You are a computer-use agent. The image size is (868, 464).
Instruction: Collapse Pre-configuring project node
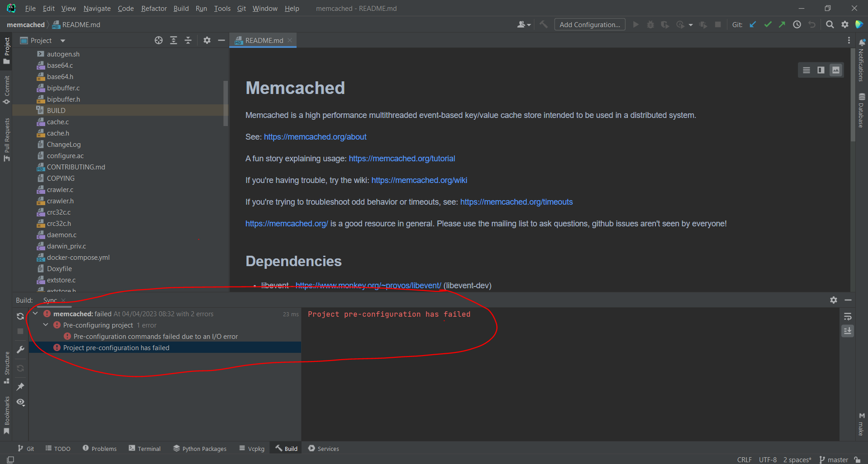pyautogui.click(x=46, y=325)
